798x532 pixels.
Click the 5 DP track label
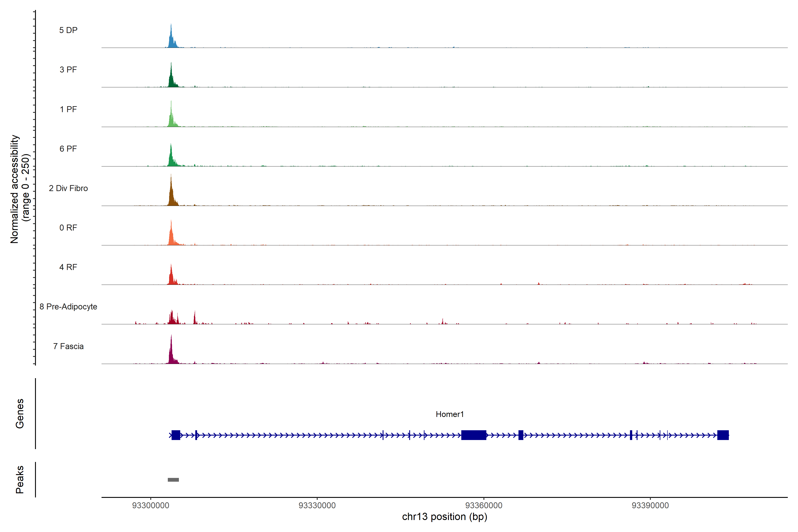coord(68,30)
